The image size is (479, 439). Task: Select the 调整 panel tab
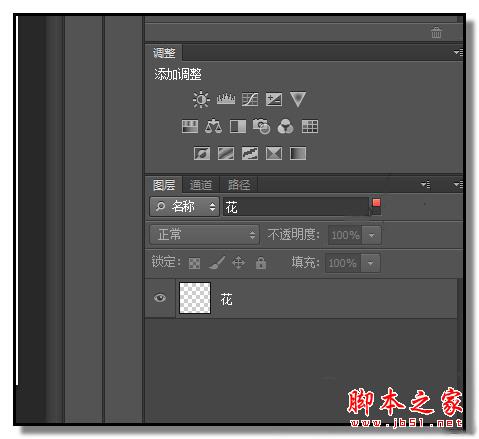click(164, 53)
